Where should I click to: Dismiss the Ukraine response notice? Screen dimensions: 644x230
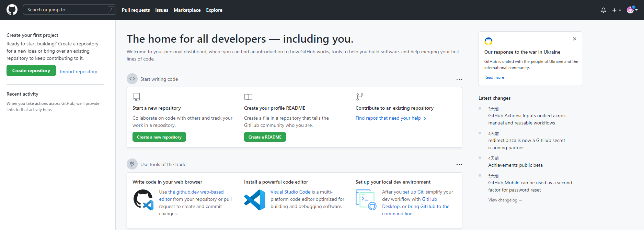(574, 39)
